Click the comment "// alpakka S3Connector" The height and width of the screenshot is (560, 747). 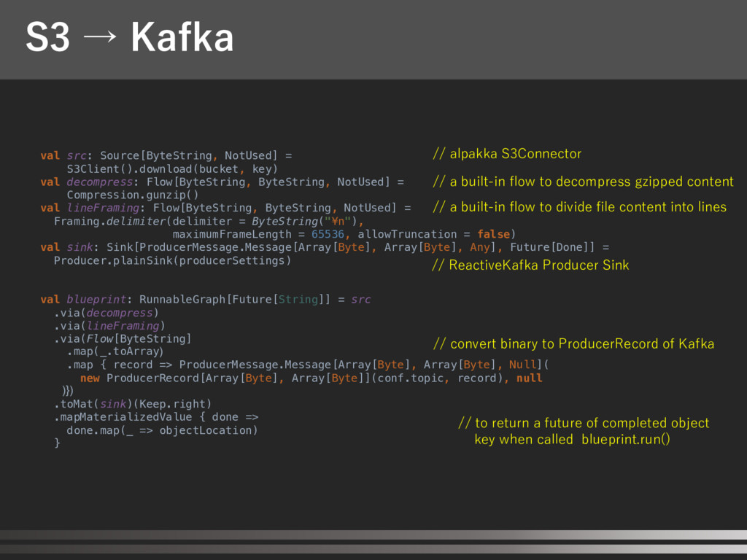pos(507,154)
